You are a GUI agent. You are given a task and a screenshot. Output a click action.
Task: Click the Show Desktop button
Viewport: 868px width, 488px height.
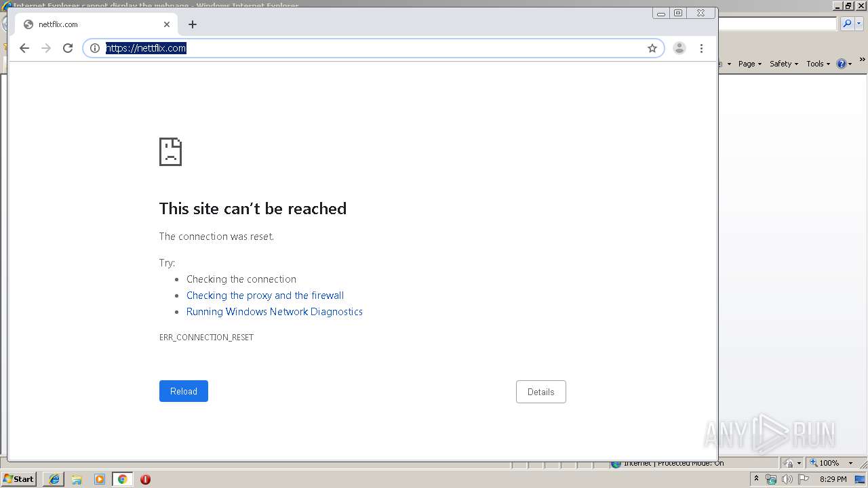pyautogui.click(x=861, y=479)
